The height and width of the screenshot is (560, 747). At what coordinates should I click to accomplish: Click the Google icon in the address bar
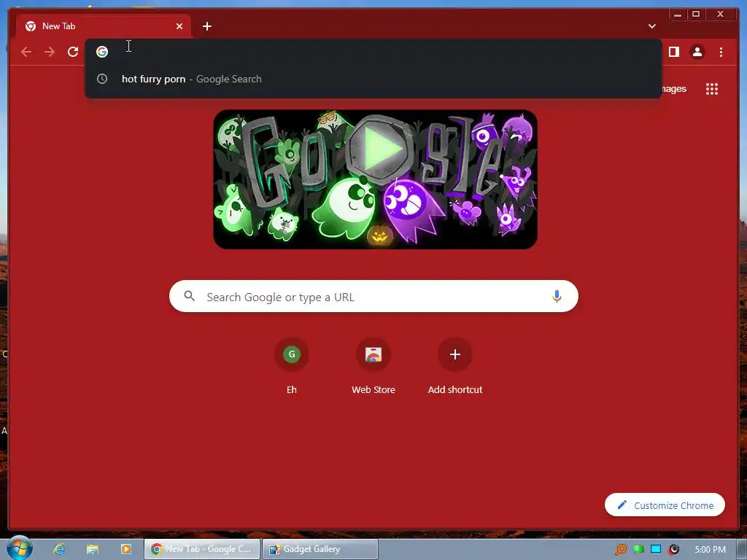(x=102, y=52)
